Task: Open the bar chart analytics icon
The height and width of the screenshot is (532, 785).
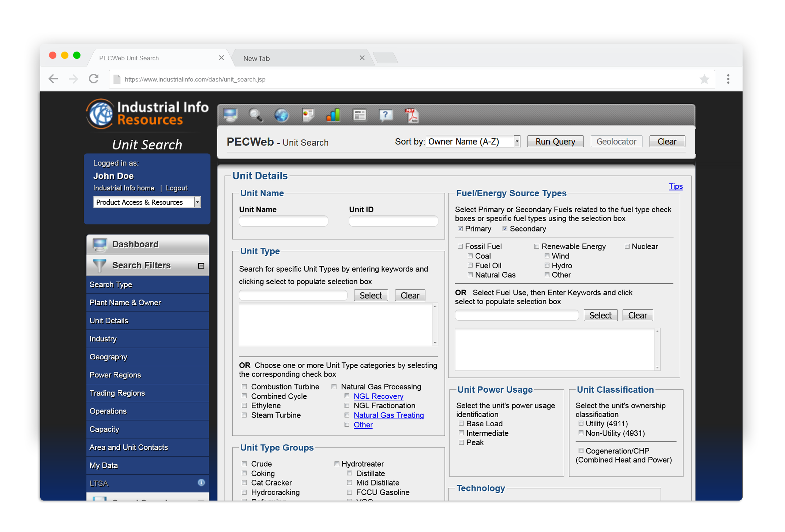Action: tap(333, 115)
